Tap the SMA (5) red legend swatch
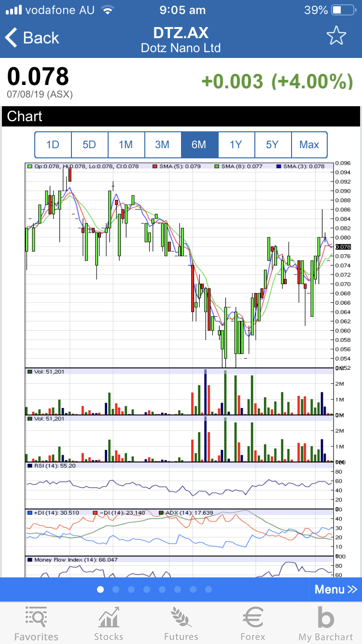This screenshot has height=644, width=362. point(155,166)
